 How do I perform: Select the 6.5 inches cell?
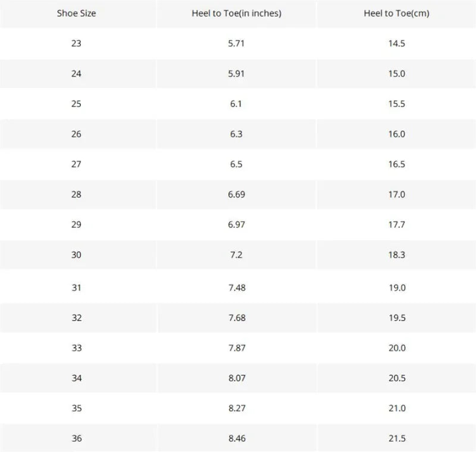tap(236, 164)
